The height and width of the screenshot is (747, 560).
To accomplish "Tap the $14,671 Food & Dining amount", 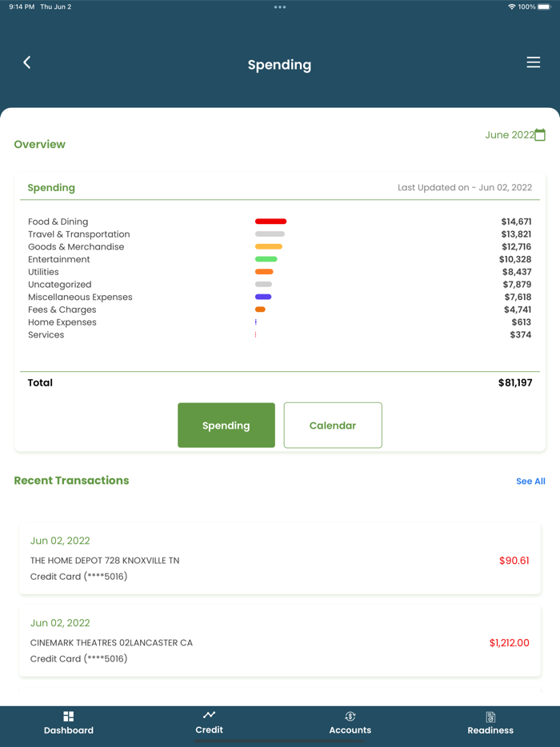I will 516,222.
